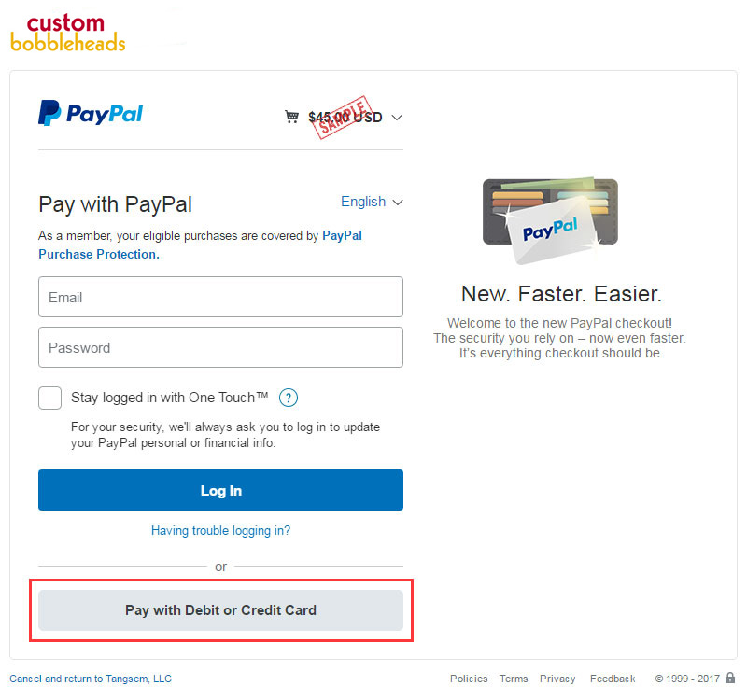Open the English language dropdown
This screenshot has width=747, height=700.
pos(372,202)
